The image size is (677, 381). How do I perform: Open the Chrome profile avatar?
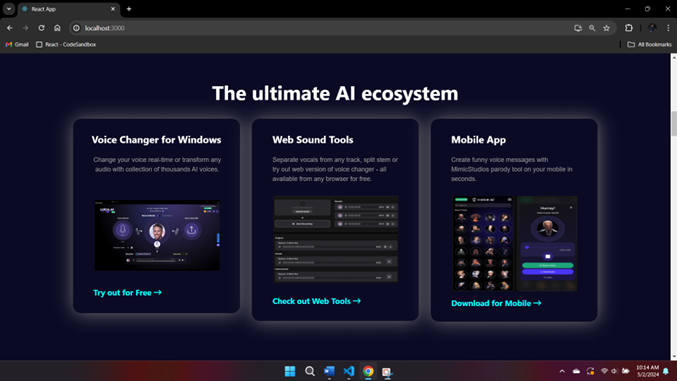pos(652,28)
